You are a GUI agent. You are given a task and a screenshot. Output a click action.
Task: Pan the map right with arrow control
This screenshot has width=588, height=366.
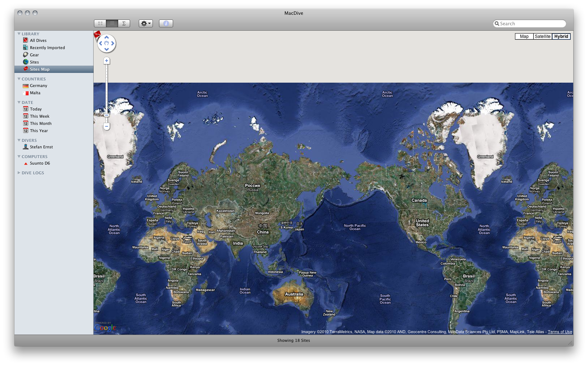pyautogui.click(x=113, y=43)
